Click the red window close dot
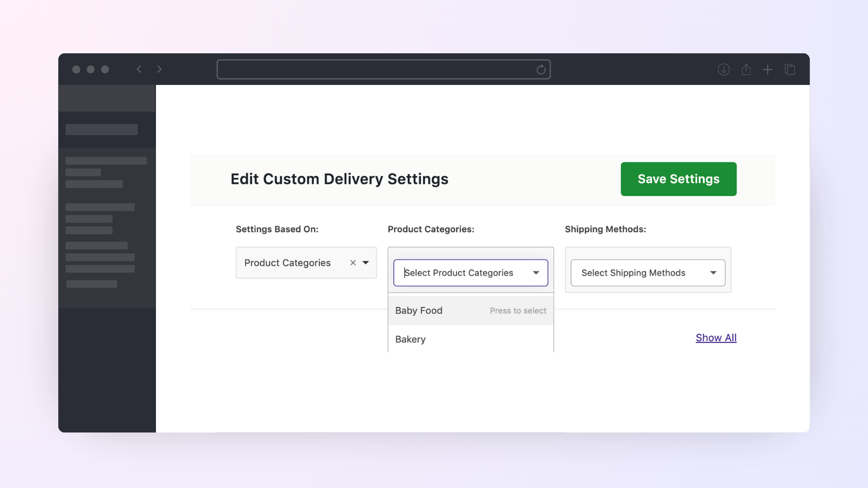The height and width of the screenshot is (488, 868). [x=76, y=69]
